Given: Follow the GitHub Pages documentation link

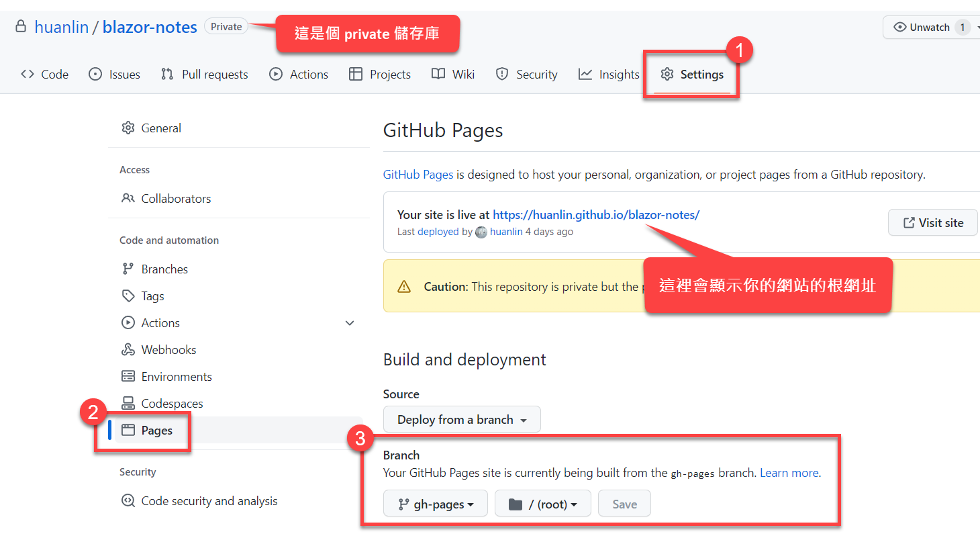Looking at the screenshot, I should pyautogui.click(x=418, y=175).
